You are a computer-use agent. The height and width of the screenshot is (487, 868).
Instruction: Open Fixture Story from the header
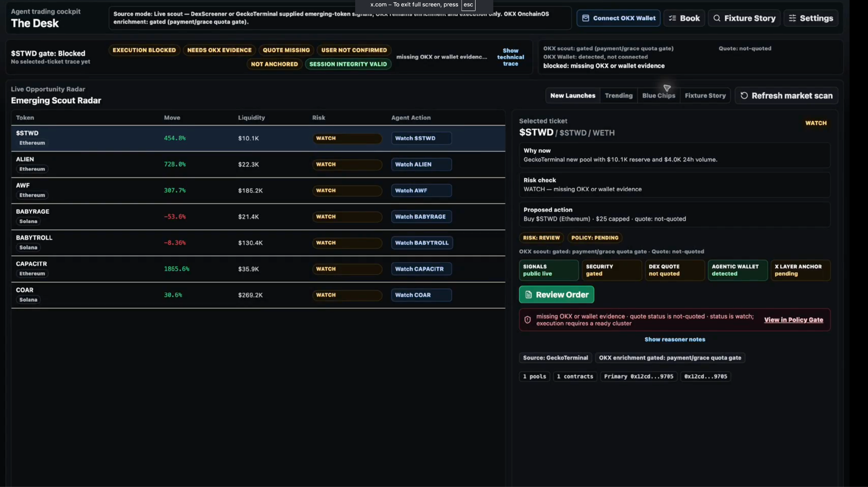(x=744, y=18)
